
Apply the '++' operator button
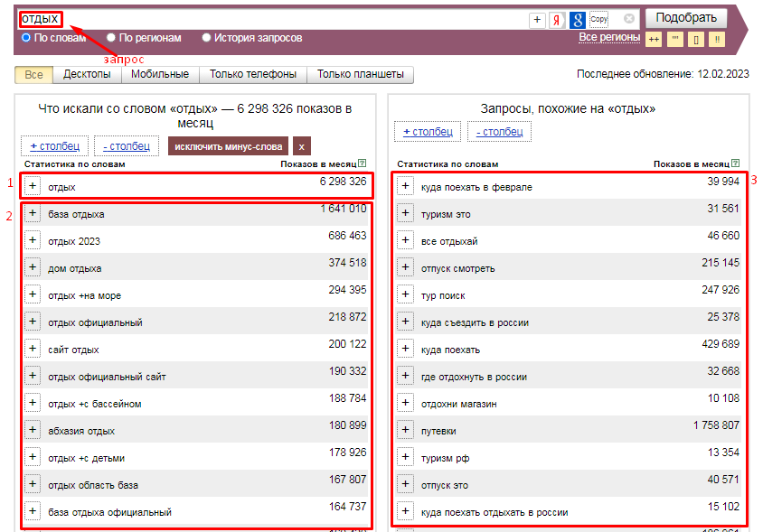point(654,39)
